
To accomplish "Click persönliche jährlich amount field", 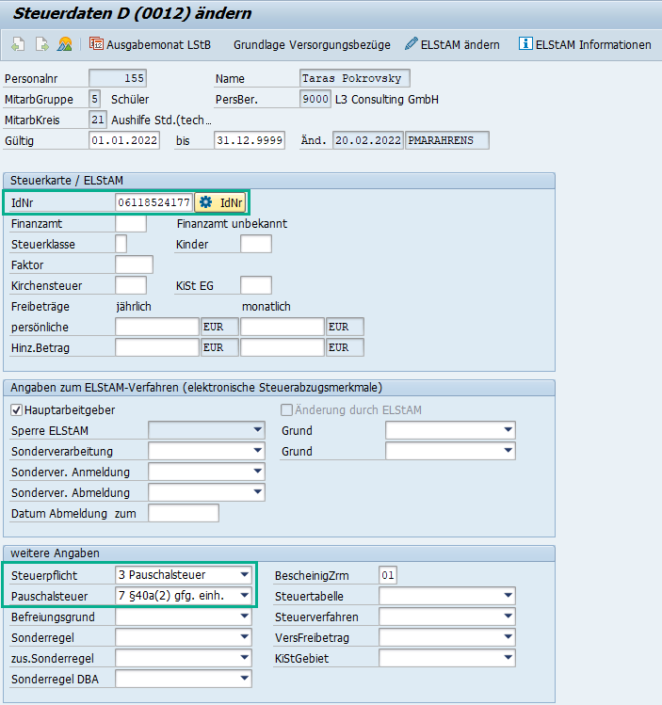I will [157, 327].
